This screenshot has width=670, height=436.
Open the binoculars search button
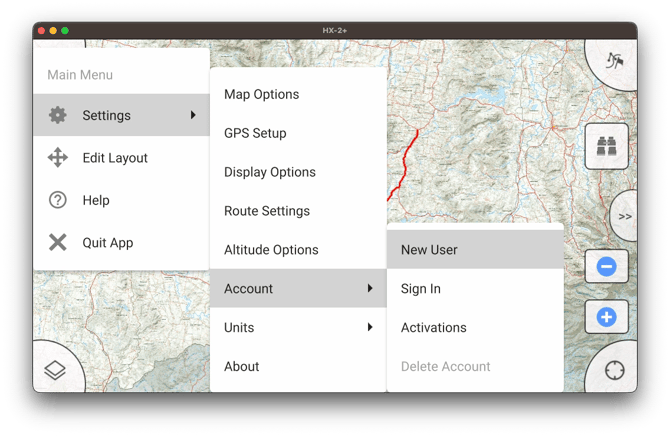click(606, 146)
